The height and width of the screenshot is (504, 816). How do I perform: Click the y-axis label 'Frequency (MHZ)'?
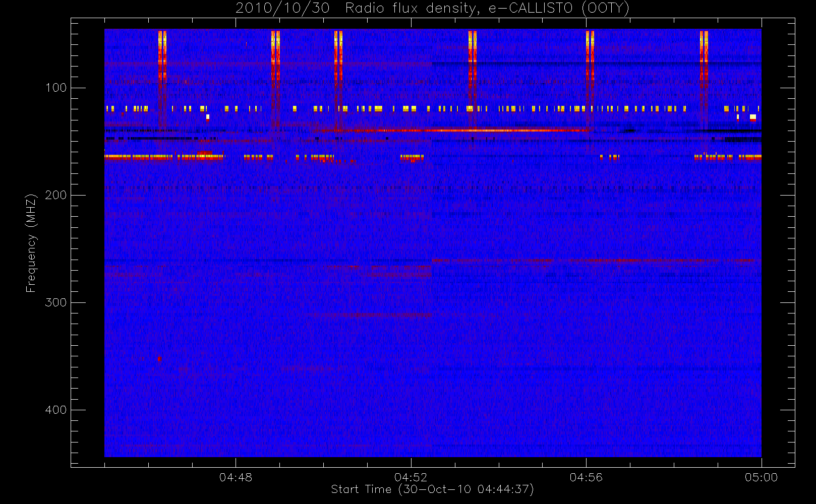31,243
